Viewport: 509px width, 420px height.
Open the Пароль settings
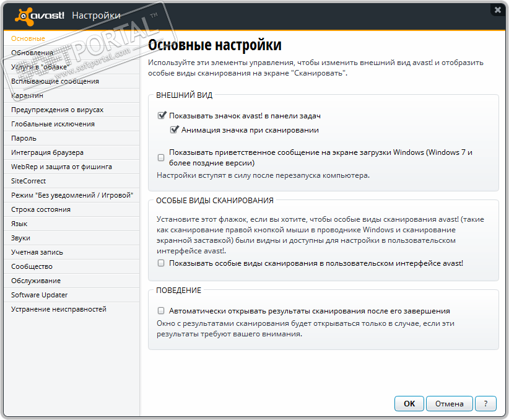[72, 138]
